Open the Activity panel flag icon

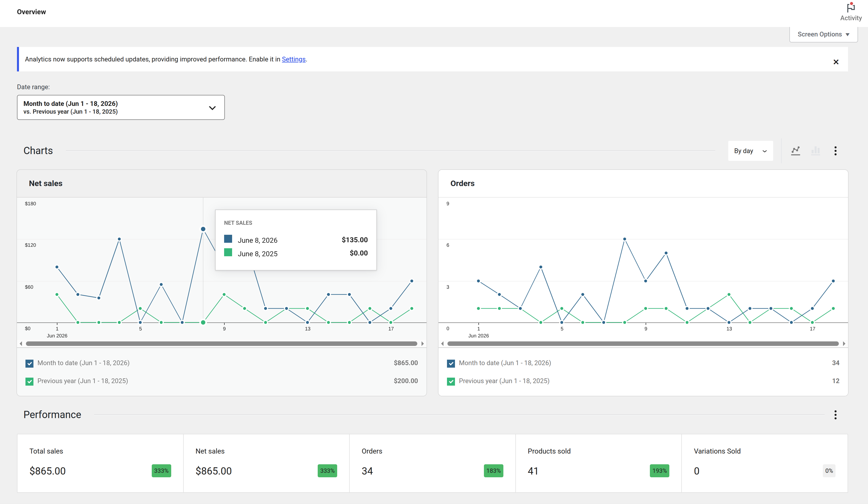click(x=851, y=7)
